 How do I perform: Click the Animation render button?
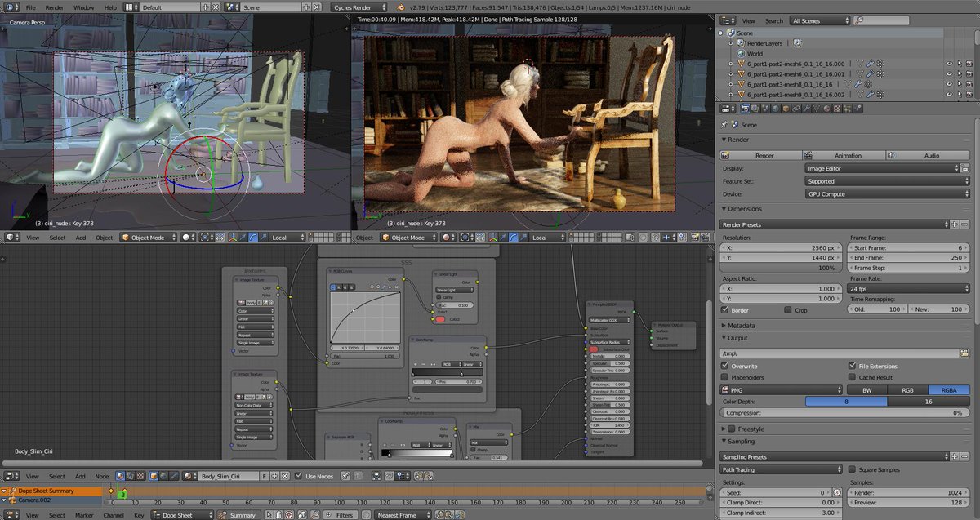click(843, 155)
